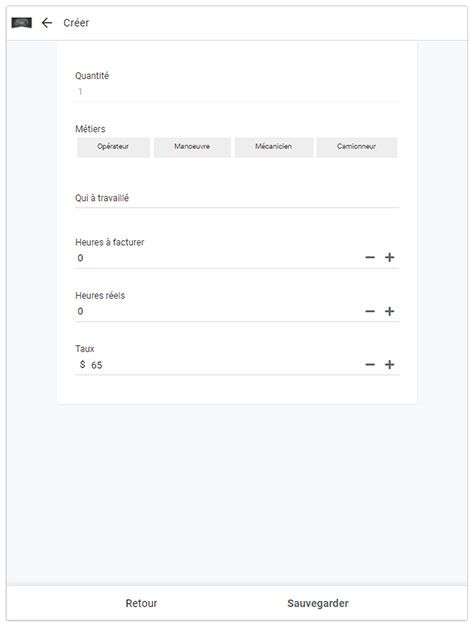The width and height of the screenshot is (471, 626).
Task: Click the Créer page title
Action: coord(76,23)
